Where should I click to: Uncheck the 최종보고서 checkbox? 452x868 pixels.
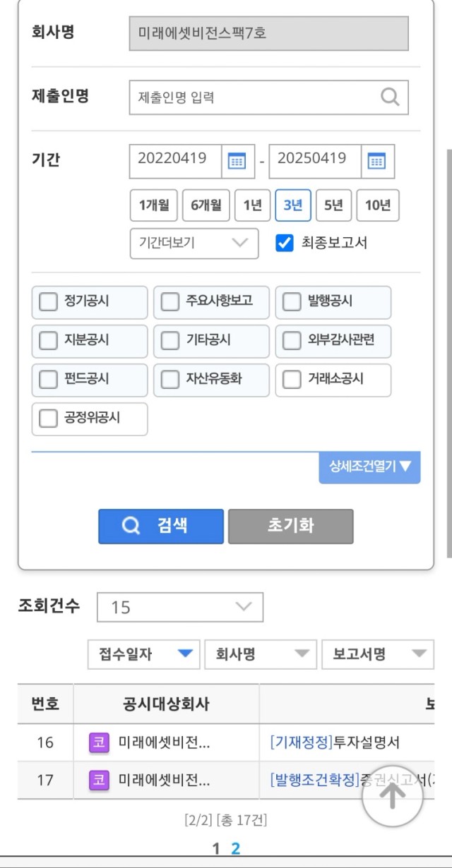tap(284, 243)
